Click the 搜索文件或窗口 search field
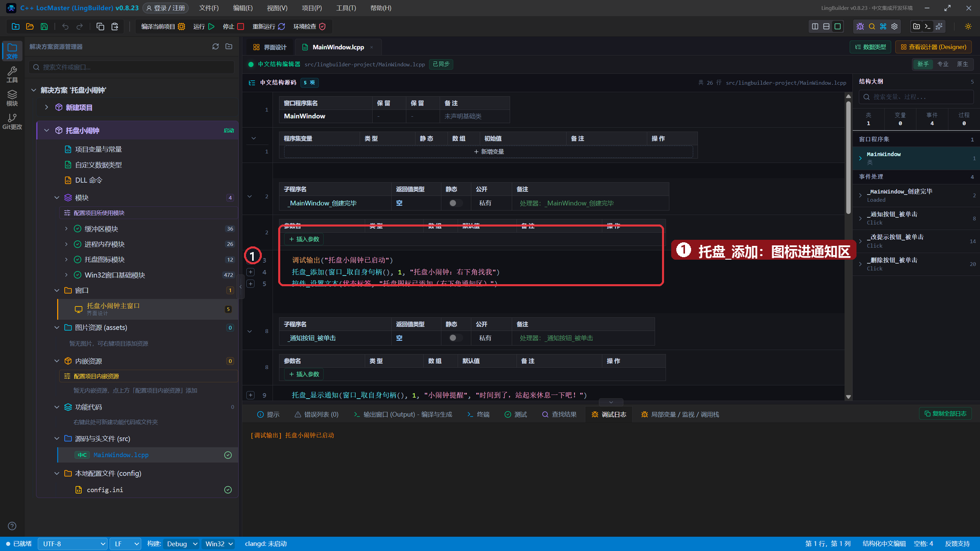The image size is (980, 551). point(132,67)
